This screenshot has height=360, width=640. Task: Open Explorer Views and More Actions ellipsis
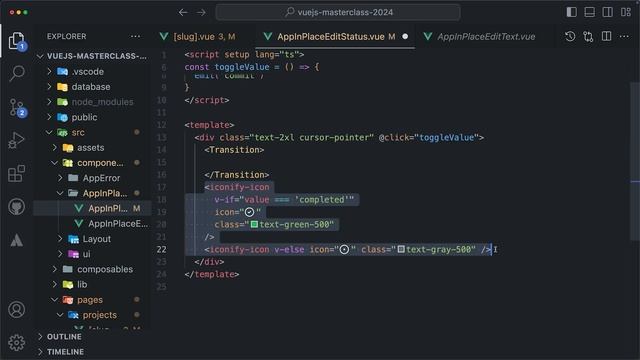click(136, 36)
